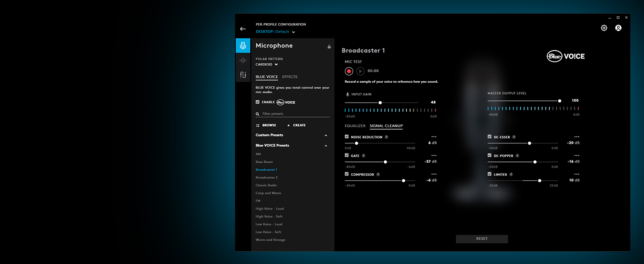Viewport: 644px width, 264px height.
Task: Start recording the mic test
Action: pyautogui.click(x=349, y=71)
